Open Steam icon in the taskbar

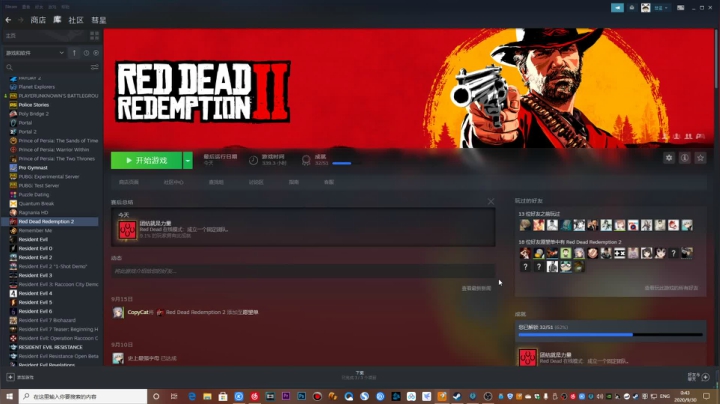[x=457, y=396]
